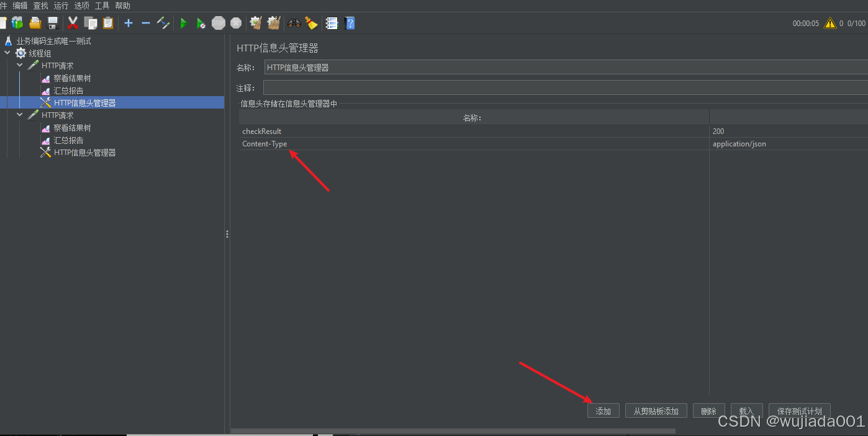The width and height of the screenshot is (868, 436).
Task: Open the Templates toolbar icon
Action: [x=17, y=23]
